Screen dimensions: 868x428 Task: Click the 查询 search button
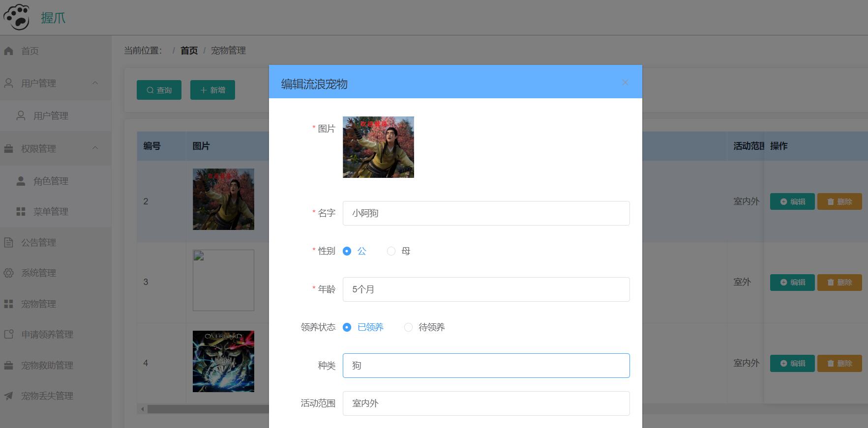point(159,90)
